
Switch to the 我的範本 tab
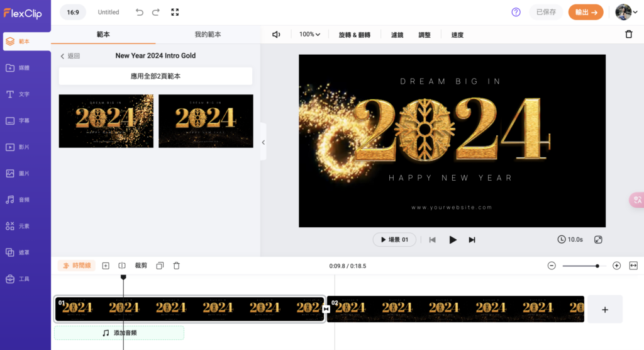point(208,35)
